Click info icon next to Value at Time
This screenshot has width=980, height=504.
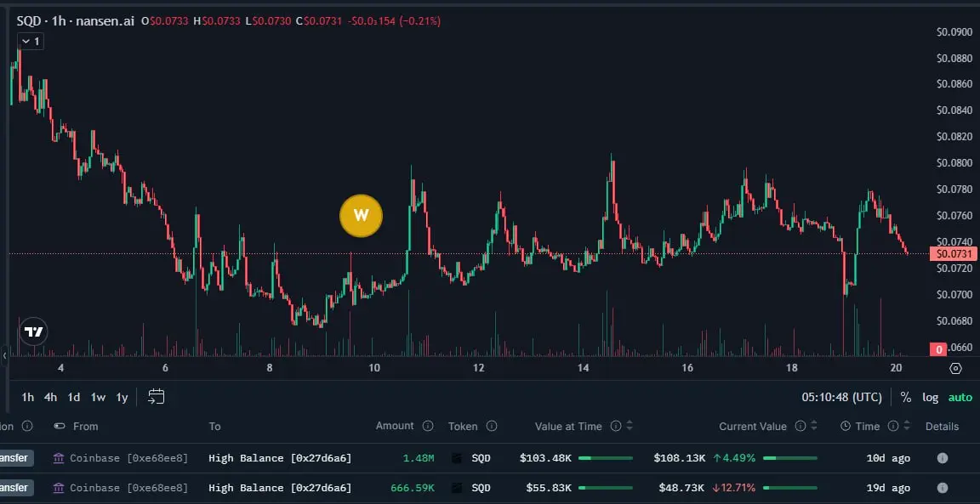pos(616,426)
